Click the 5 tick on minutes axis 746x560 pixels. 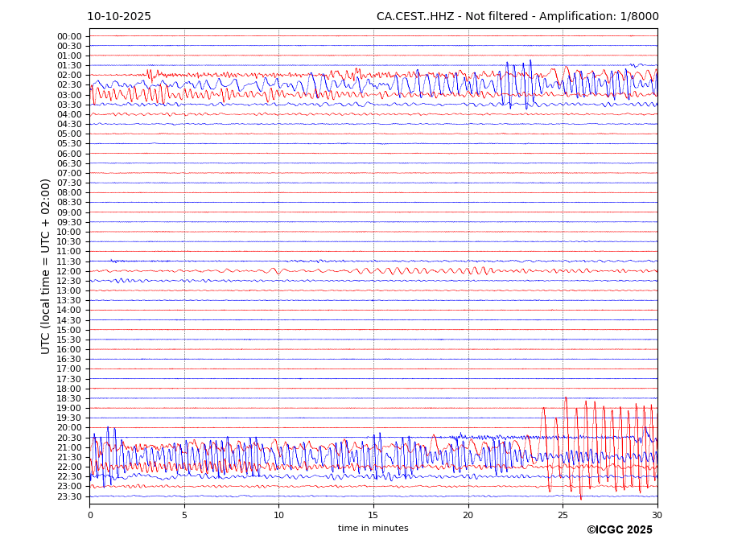coord(184,515)
